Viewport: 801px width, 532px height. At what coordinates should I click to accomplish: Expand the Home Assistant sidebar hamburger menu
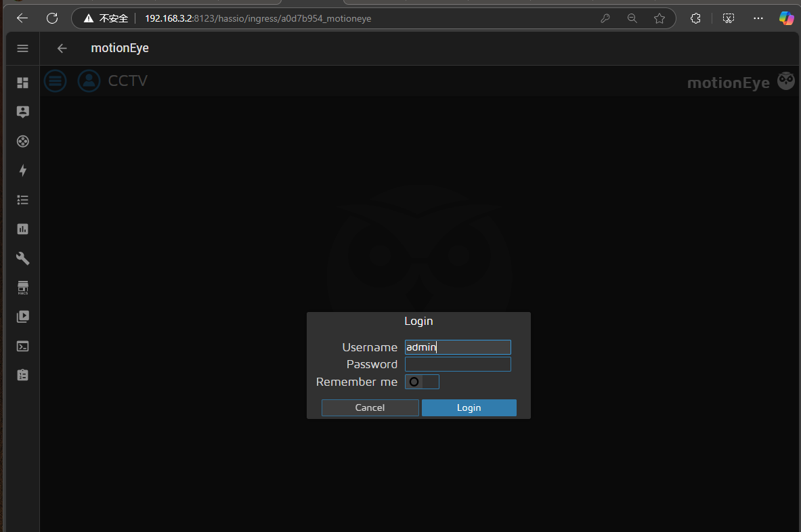pos(23,48)
